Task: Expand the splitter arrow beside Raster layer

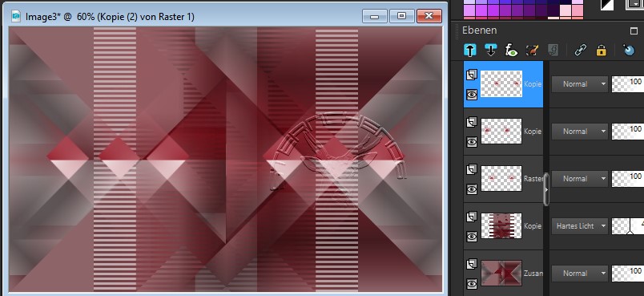Action: click(546, 189)
